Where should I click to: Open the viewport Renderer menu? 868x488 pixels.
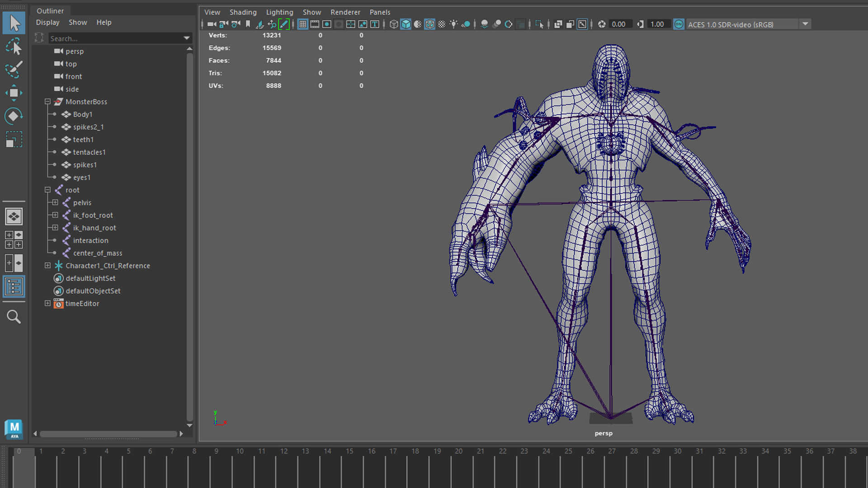(x=345, y=12)
